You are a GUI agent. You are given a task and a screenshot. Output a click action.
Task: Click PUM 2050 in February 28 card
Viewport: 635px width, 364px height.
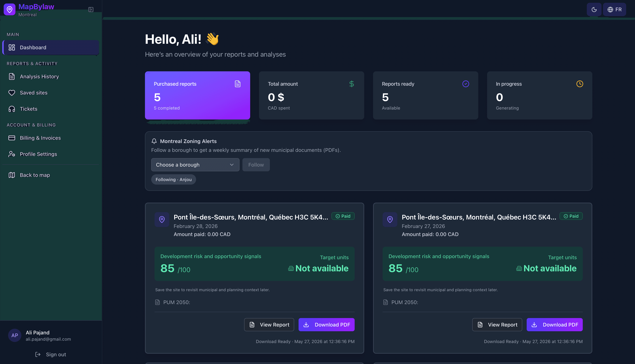point(177,302)
